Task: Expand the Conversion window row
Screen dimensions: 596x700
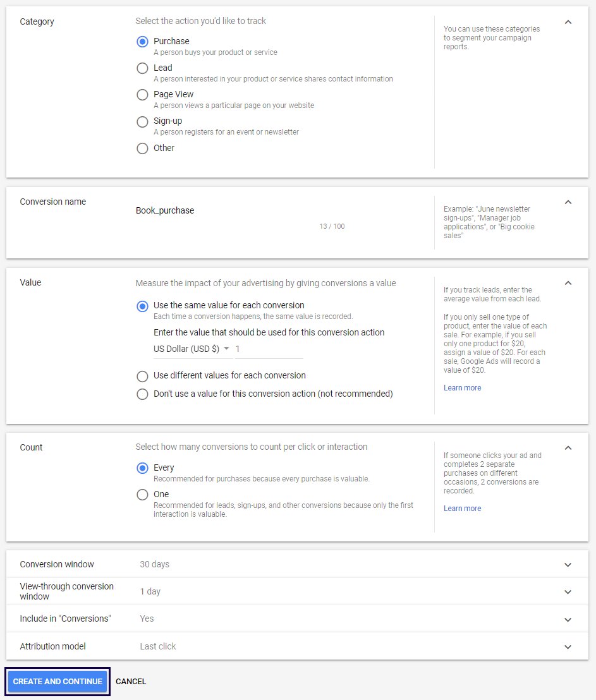Action: [568, 564]
